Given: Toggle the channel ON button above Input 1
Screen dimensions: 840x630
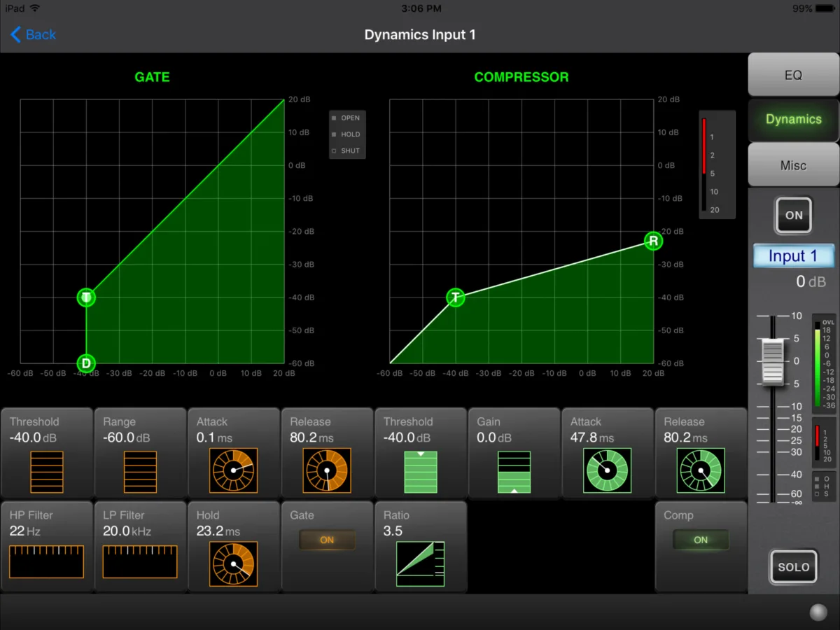Looking at the screenshot, I should 794,216.
